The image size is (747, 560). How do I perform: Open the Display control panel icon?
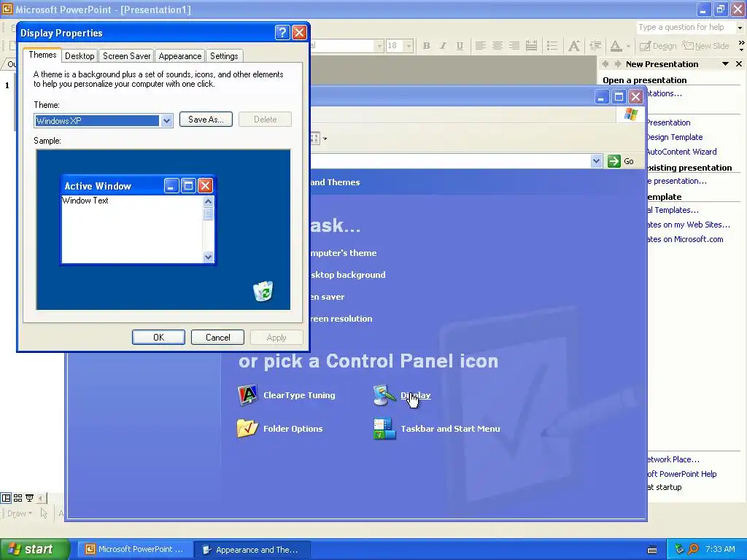tap(402, 395)
